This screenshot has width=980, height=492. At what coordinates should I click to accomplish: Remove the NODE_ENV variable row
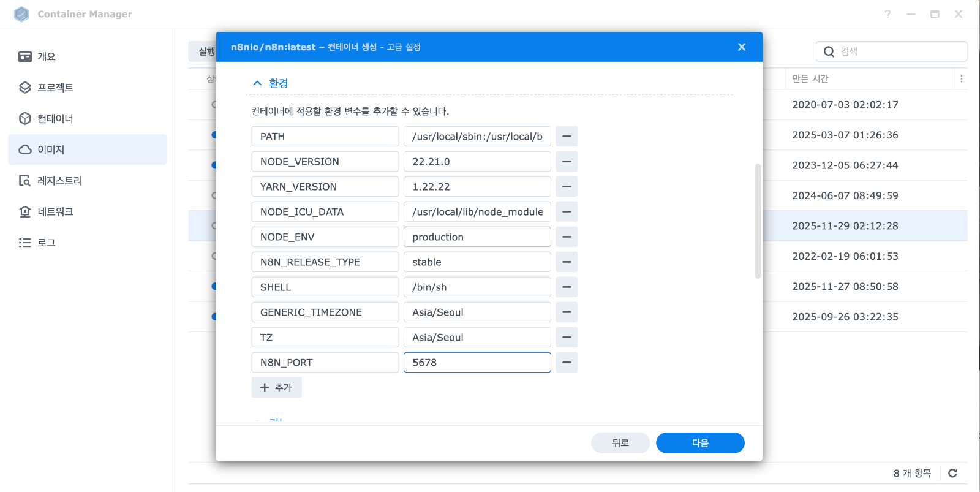tap(567, 237)
